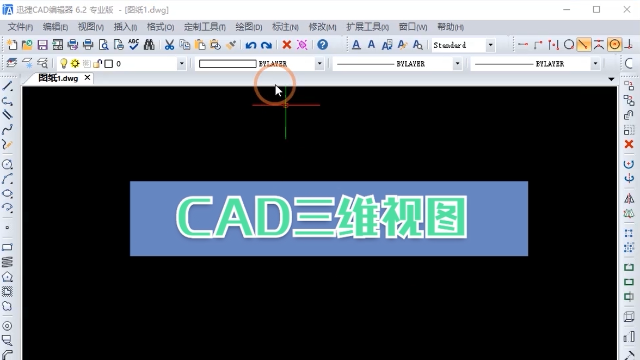Cut selection with scissors icon

(169, 45)
